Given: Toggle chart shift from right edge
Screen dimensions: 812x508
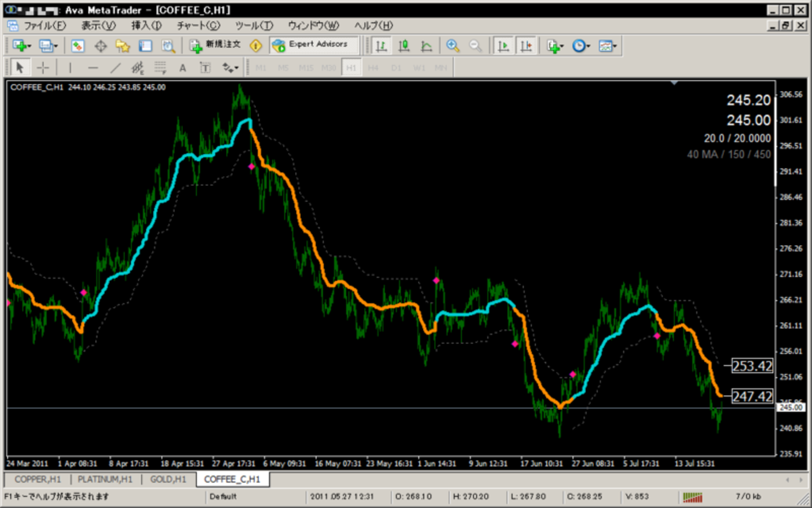Looking at the screenshot, I should pos(526,46).
